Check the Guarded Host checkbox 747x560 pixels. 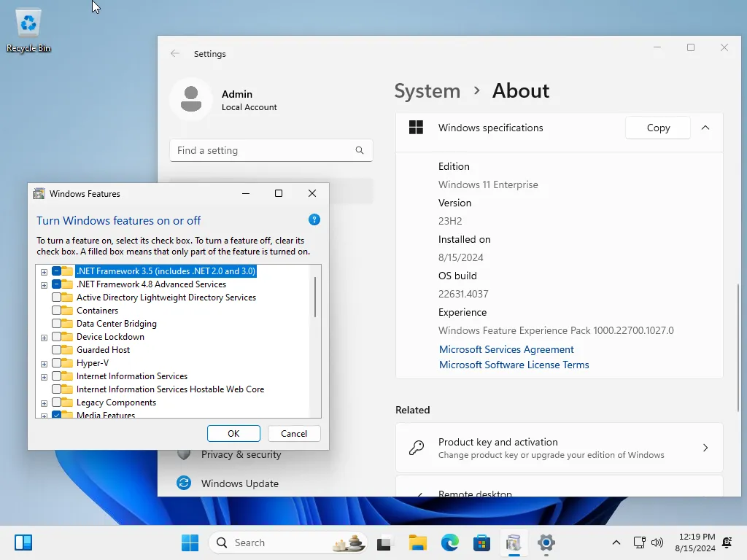tap(56, 349)
